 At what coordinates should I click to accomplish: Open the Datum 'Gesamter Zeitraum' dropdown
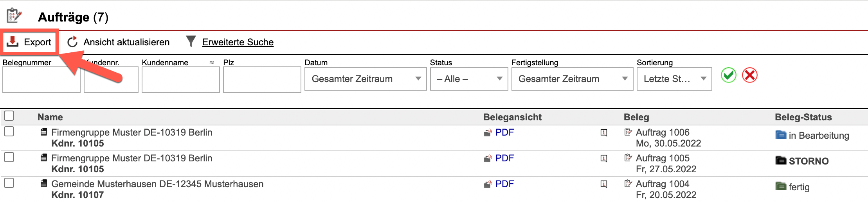pyautogui.click(x=365, y=79)
